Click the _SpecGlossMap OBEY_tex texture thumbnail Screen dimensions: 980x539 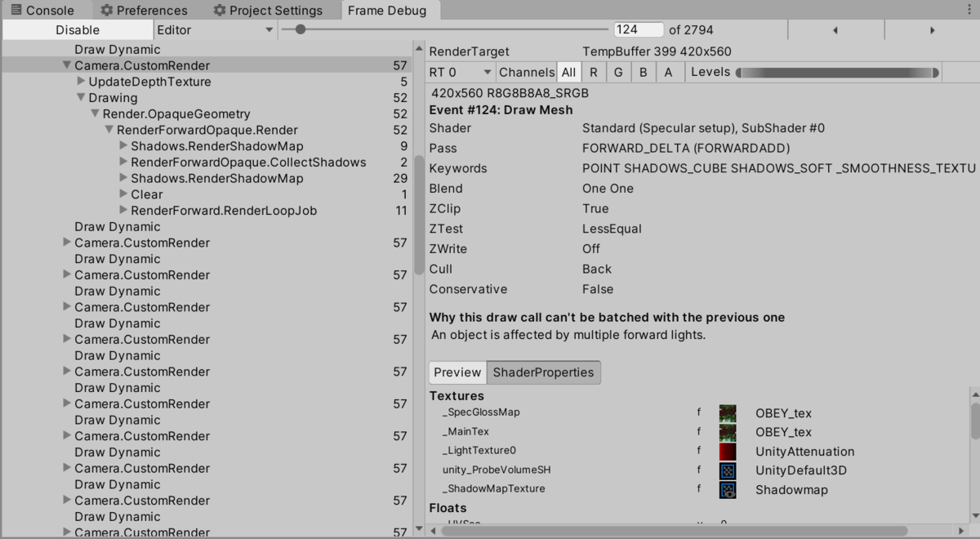[x=727, y=413]
